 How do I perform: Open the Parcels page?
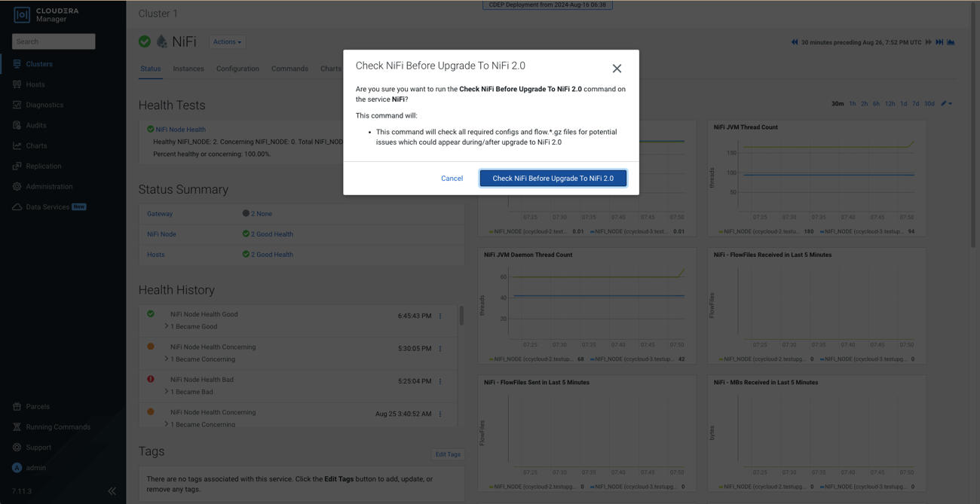[x=38, y=407]
